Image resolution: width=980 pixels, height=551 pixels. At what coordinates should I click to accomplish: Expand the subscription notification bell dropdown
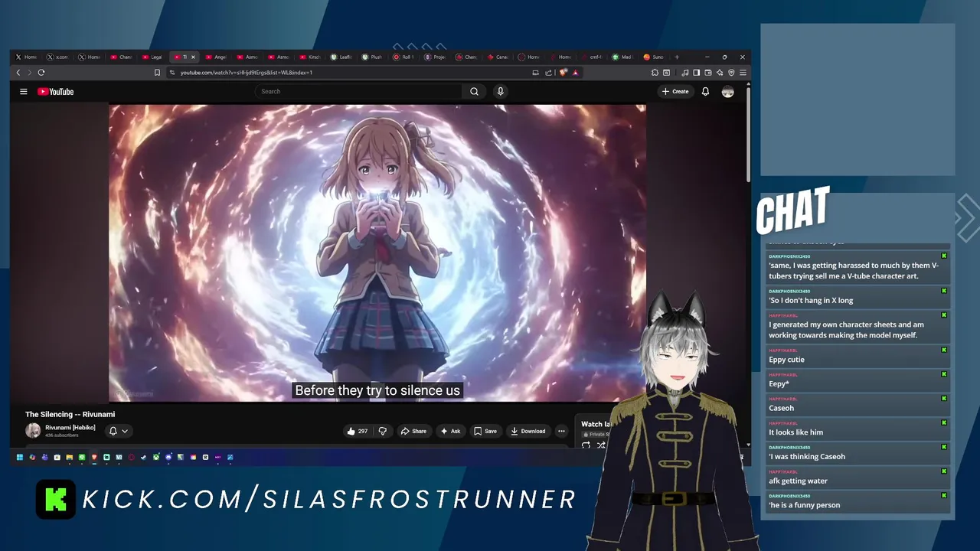pos(118,431)
